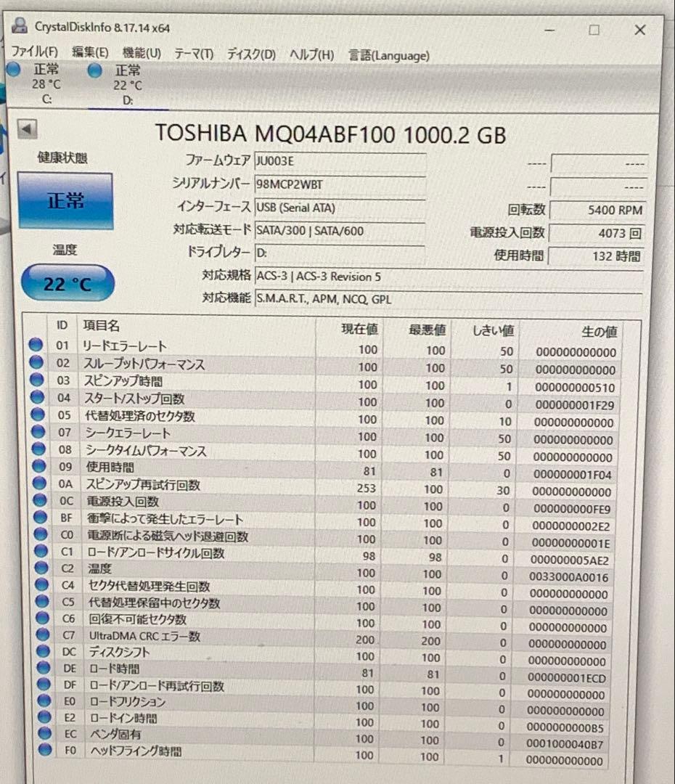Open the 機能(U) menu

(142, 53)
